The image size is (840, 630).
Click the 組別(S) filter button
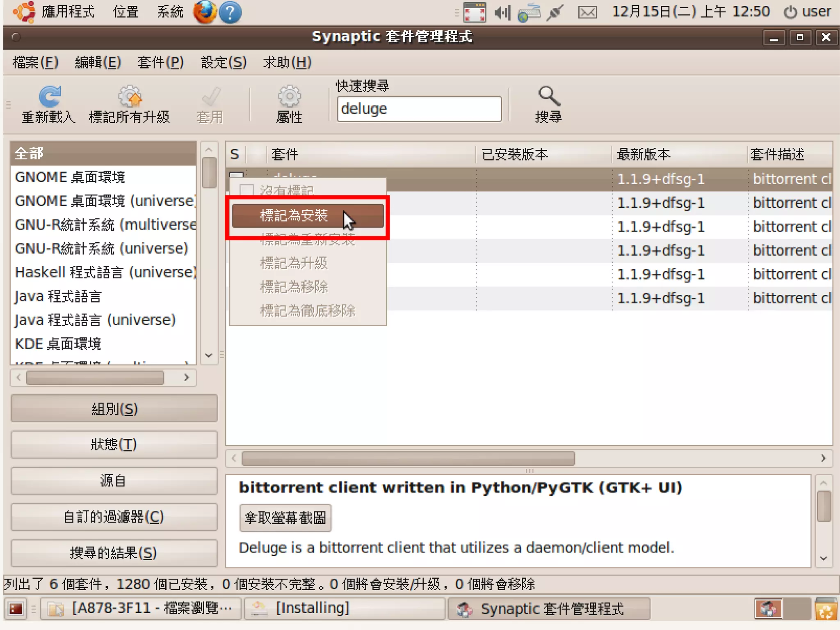pyautogui.click(x=114, y=409)
